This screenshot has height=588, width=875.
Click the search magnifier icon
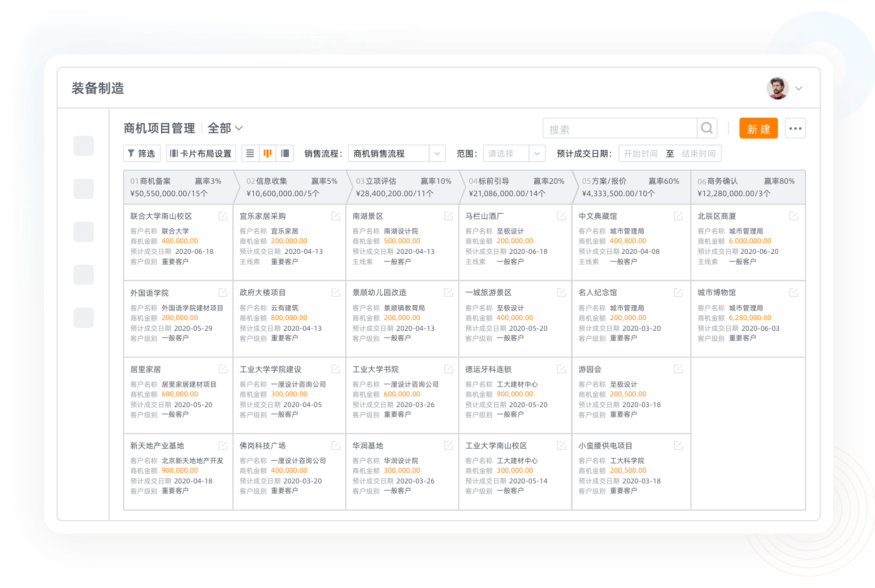[707, 128]
